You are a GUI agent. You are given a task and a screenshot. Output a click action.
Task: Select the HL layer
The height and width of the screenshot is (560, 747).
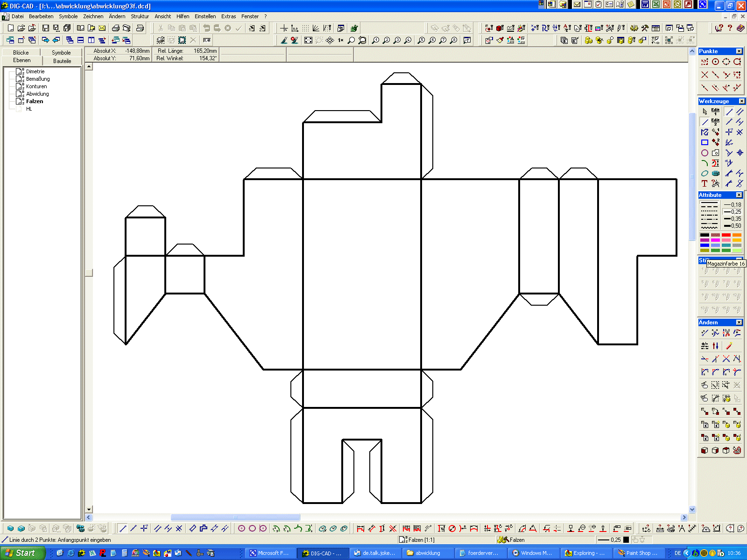point(29,109)
